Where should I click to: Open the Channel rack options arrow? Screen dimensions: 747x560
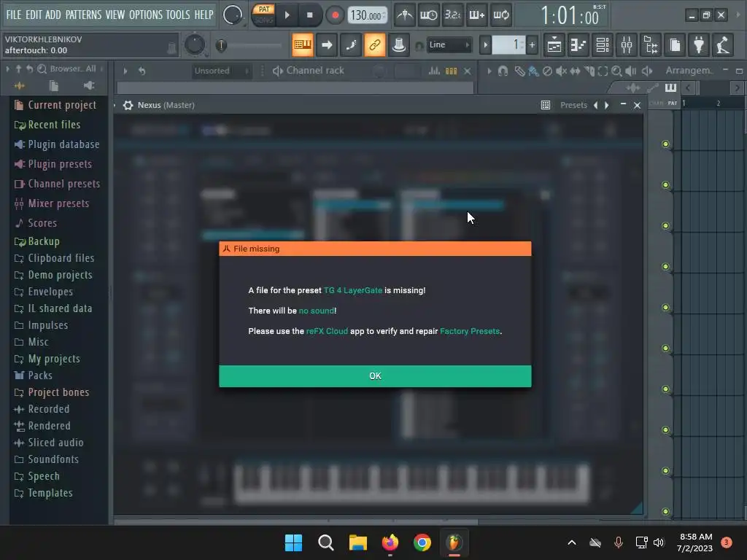(125, 71)
